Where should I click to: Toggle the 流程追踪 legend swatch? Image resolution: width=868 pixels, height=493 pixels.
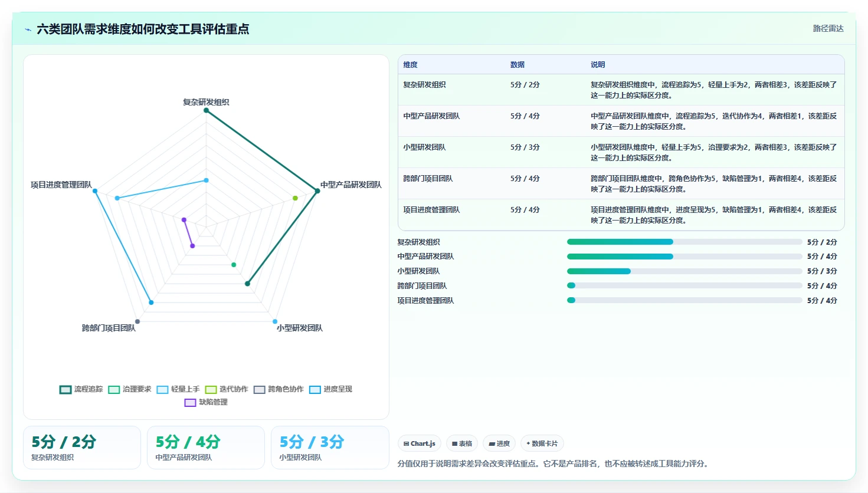65,390
